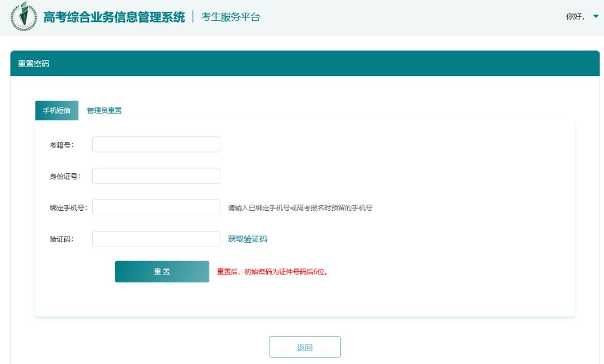The image size is (604, 364).
Task: Focus the 身份证号 input field
Action: [156, 176]
